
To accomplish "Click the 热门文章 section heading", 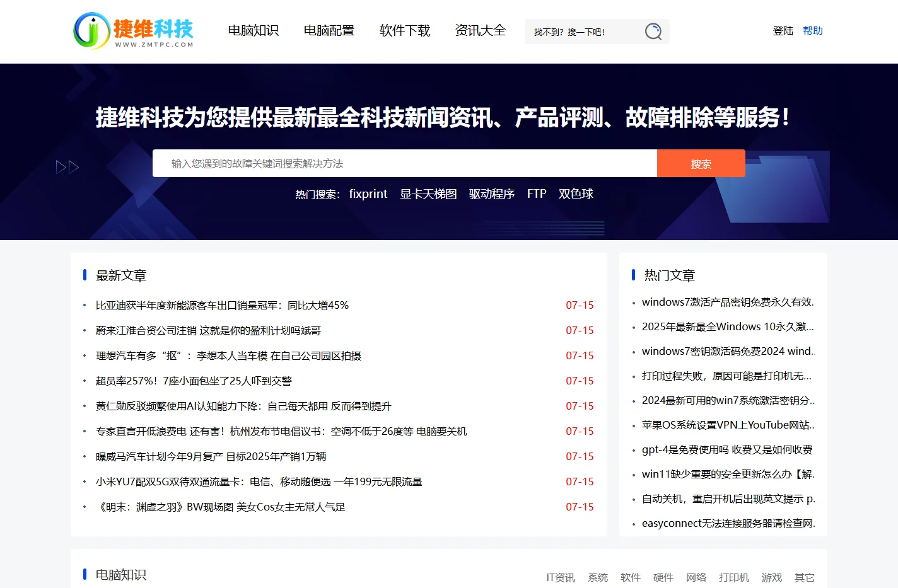I will point(670,275).
